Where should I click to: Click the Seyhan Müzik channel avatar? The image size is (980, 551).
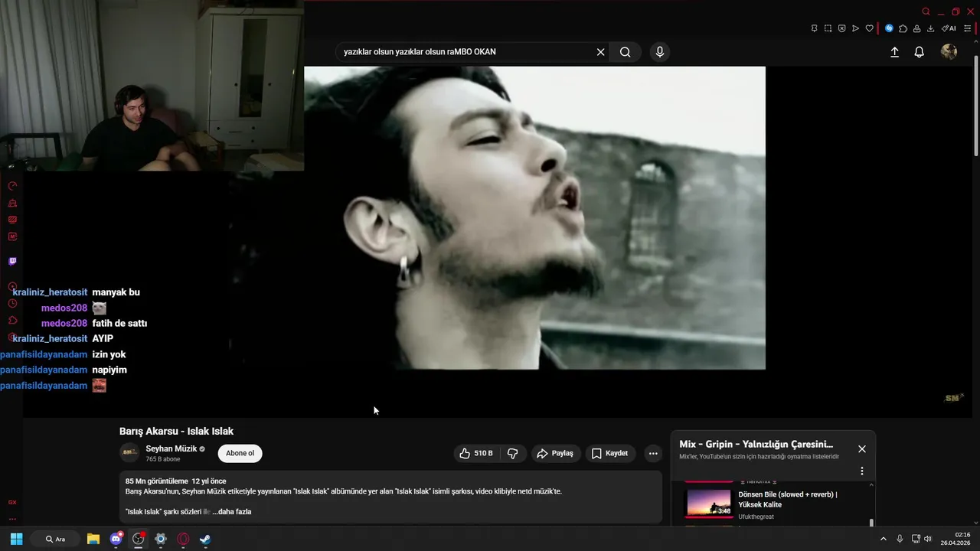pyautogui.click(x=129, y=452)
